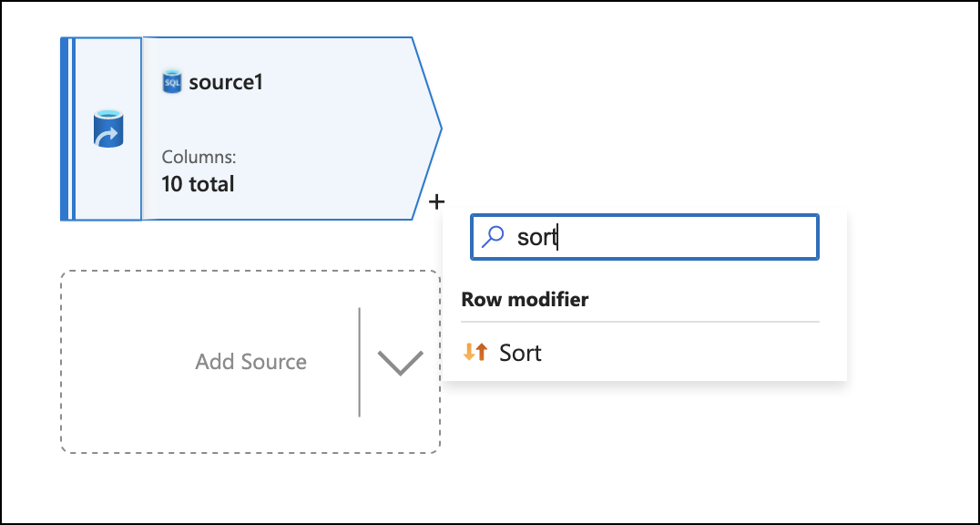This screenshot has width=980, height=525.
Task: Click the SQL icon beside source1
Action: point(171,82)
